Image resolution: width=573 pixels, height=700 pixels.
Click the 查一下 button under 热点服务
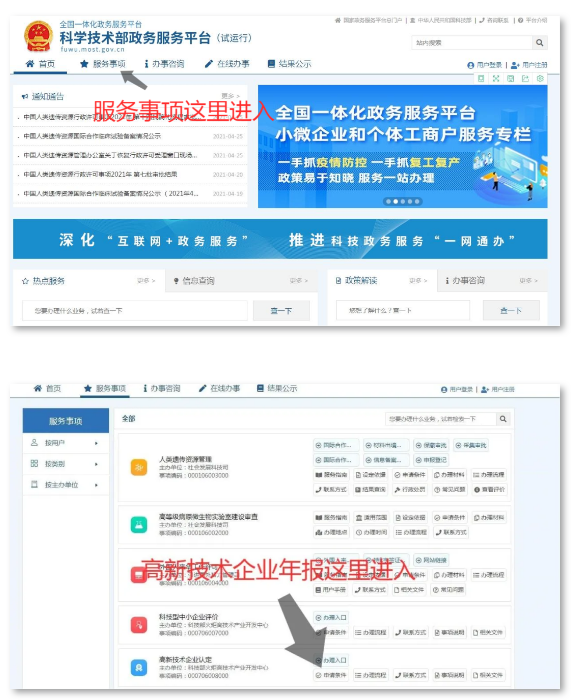click(x=281, y=311)
